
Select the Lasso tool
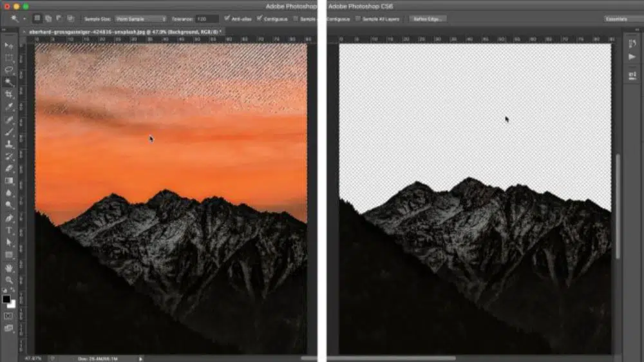(9, 70)
